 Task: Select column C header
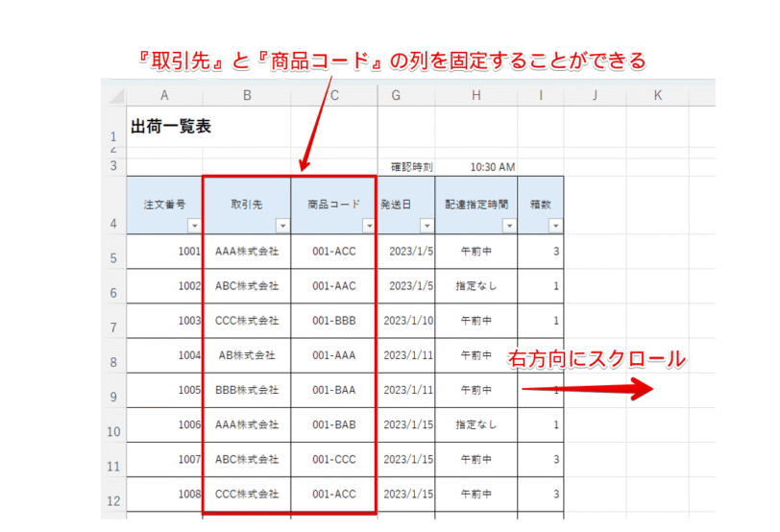pos(334,95)
